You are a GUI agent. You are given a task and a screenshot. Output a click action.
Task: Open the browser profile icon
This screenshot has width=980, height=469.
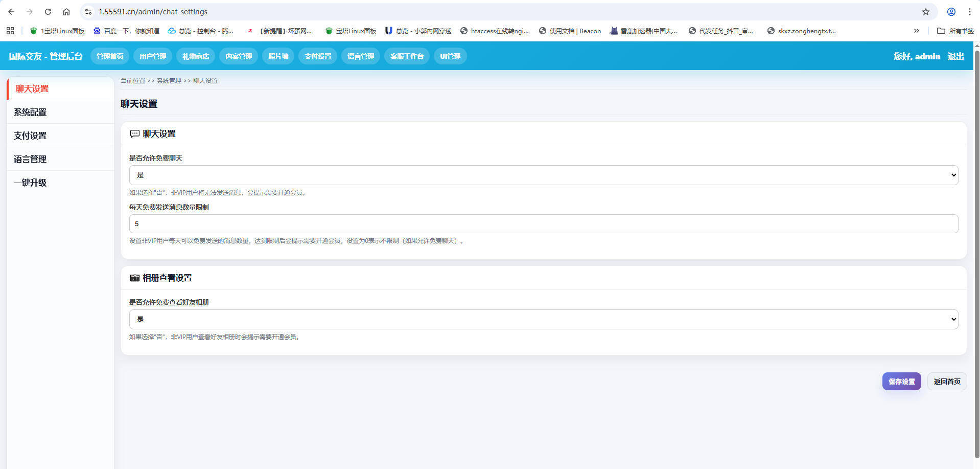pos(951,12)
